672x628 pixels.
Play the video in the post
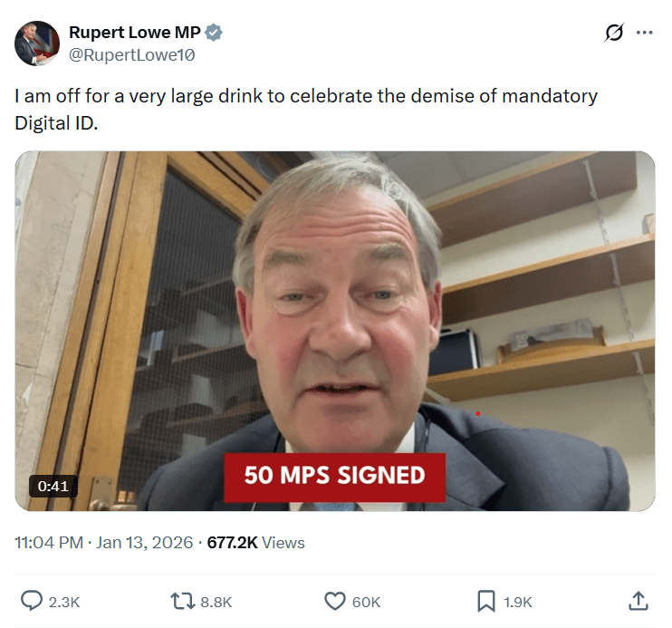click(335, 331)
